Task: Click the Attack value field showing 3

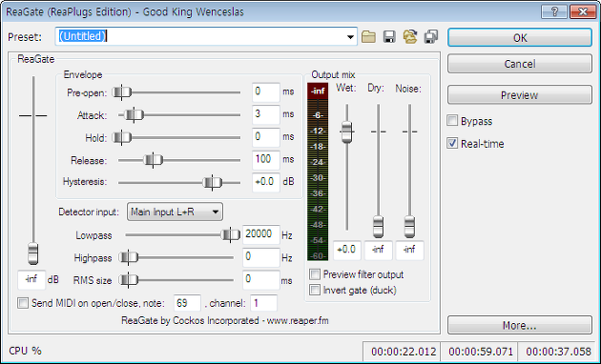Action: pyautogui.click(x=266, y=114)
